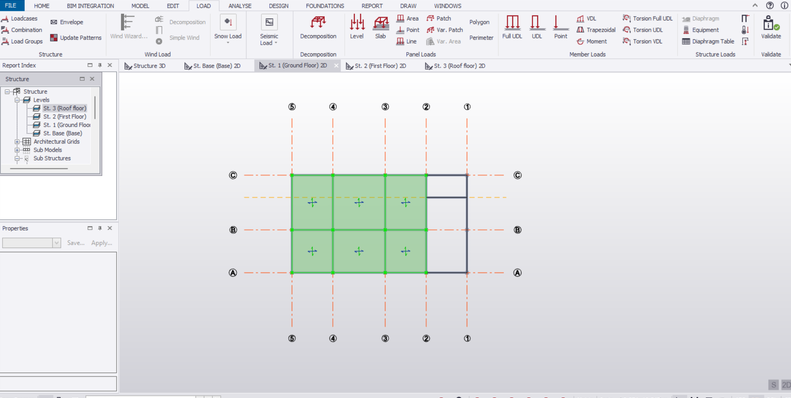Open the Diaphragm Table

click(708, 41)
